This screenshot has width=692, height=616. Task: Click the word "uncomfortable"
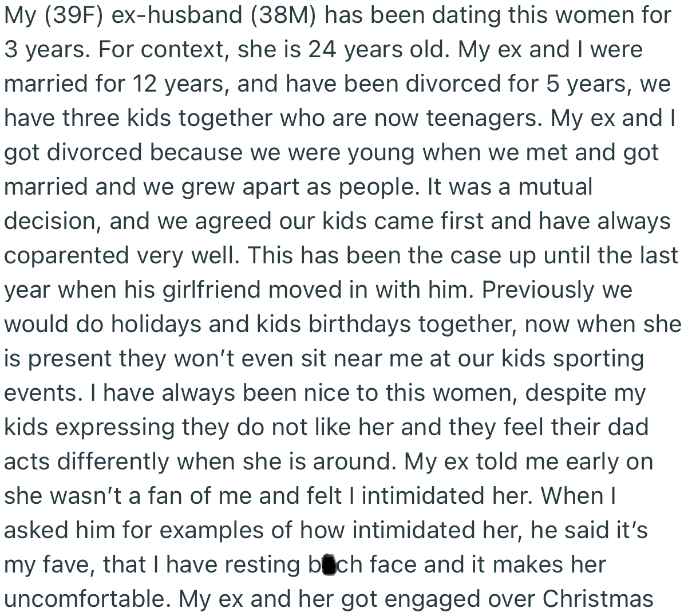[86, 599]
